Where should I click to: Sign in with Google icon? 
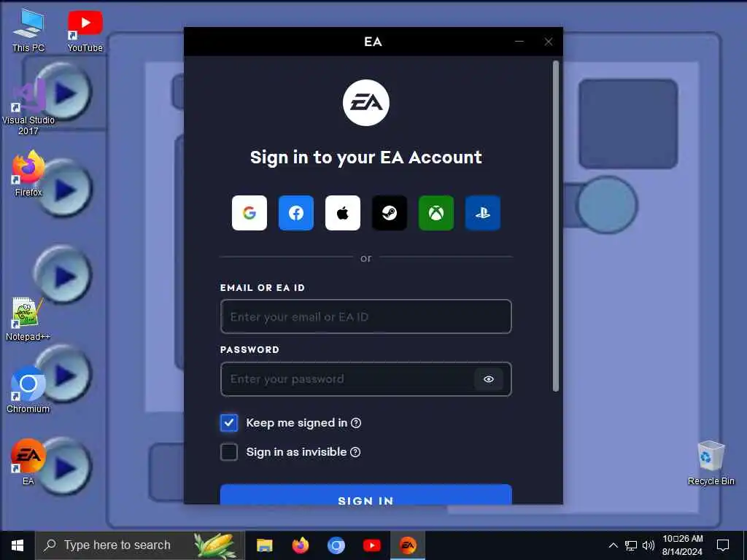pos(249,213)
